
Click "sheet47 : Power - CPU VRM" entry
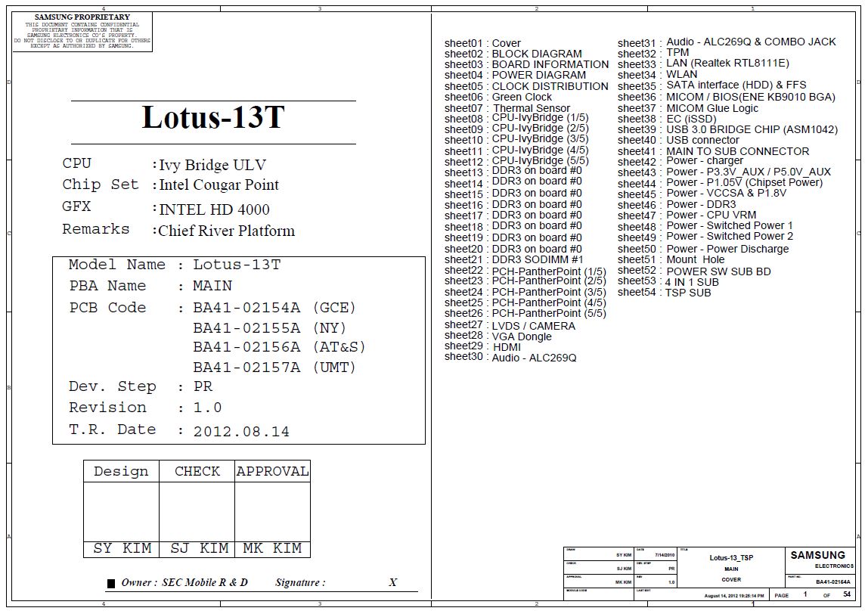click(687, 216)
